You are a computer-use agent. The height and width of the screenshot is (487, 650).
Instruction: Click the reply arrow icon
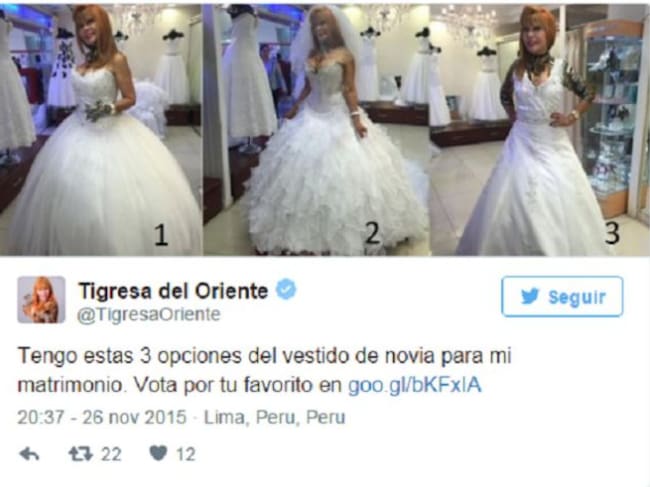point(29,454)
